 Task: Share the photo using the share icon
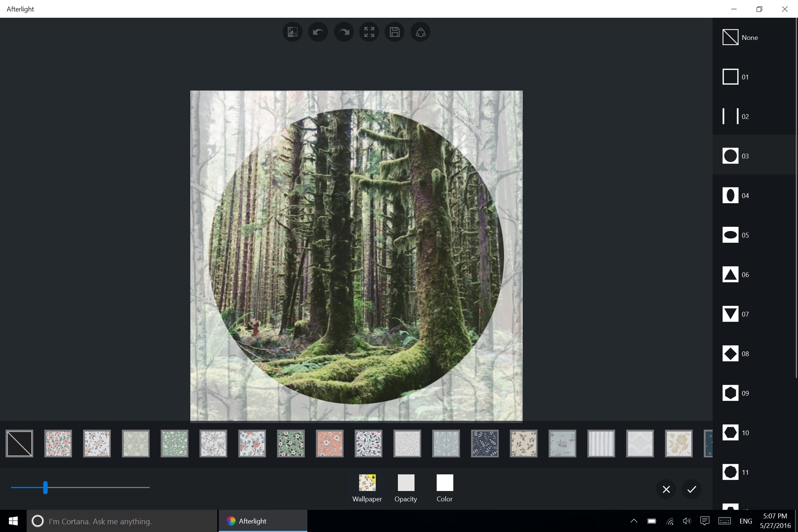(420, 32)
